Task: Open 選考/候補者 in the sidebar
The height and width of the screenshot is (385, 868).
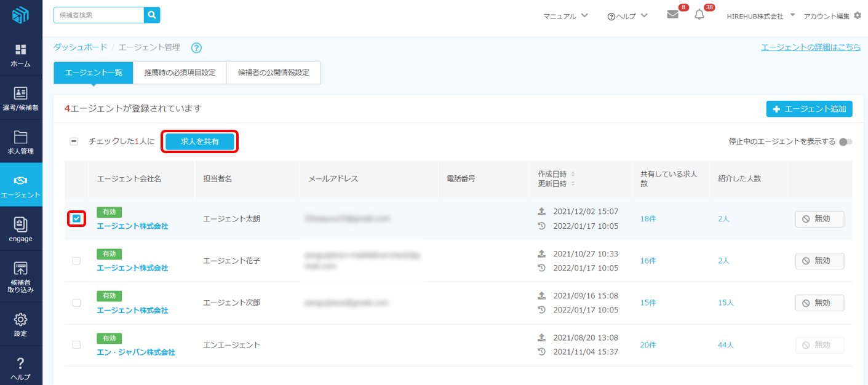Action: [21, 99]
